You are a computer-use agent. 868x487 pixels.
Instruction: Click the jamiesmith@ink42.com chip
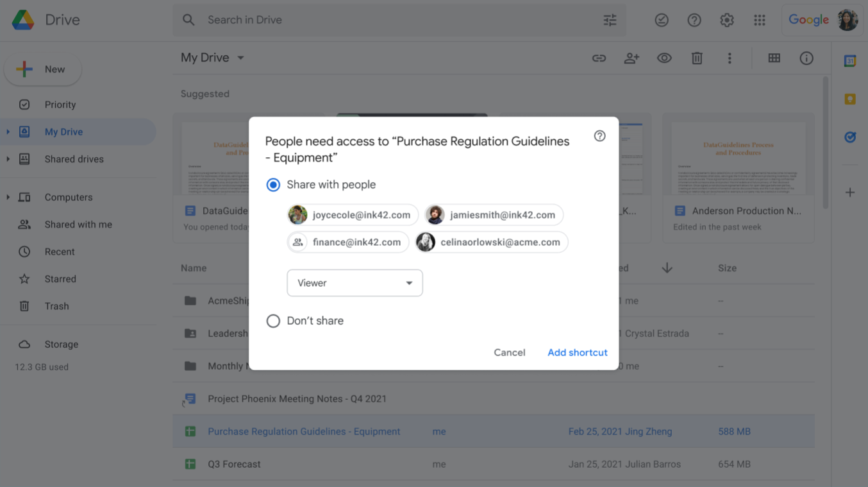(494, 215)
